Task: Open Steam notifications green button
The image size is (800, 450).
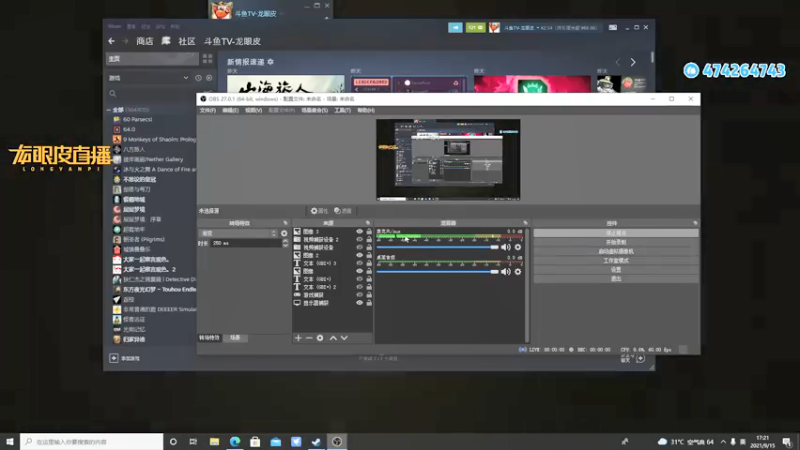Action: pos(476,28)
